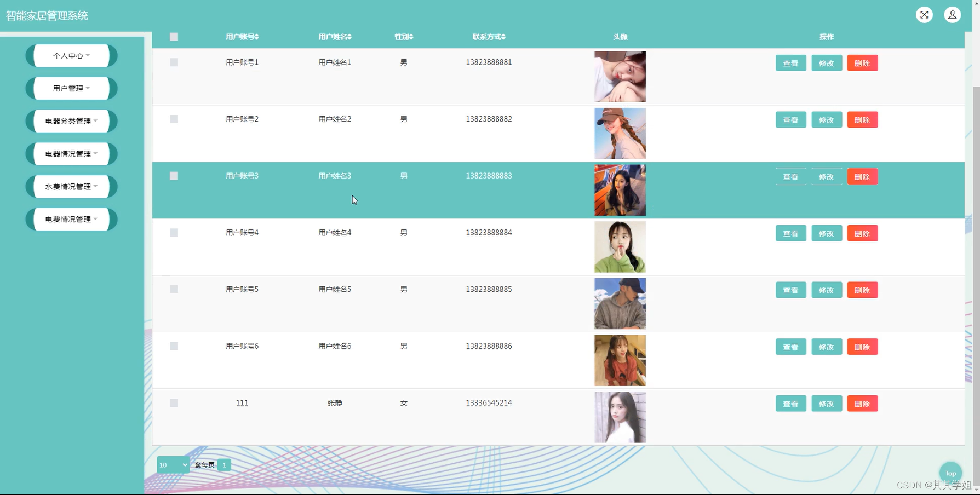Screen dimensions: 980x495
Task: Select phone number 13336545214
Action: click(489, 403)
